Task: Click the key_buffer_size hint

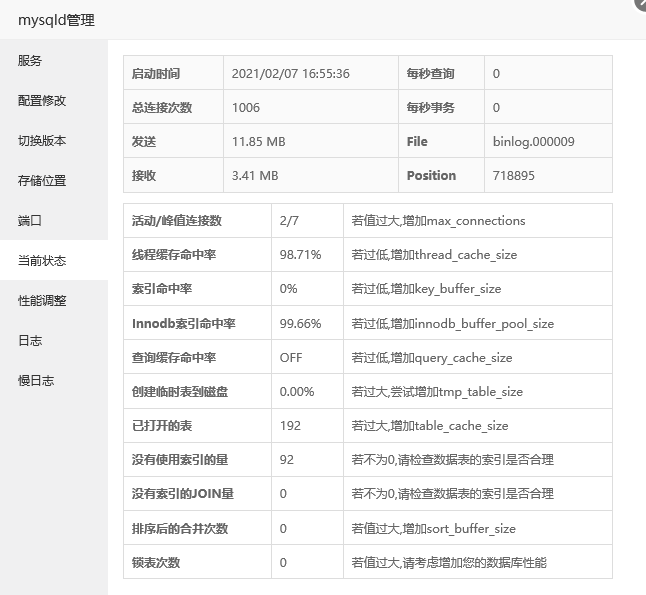Action: [426, 289]
